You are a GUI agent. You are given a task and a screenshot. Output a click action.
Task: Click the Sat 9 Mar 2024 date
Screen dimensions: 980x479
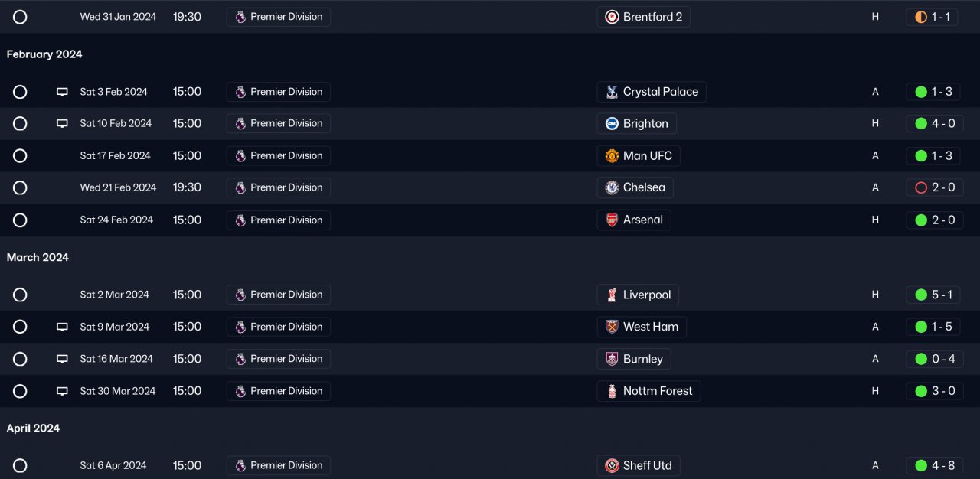pyautogui.click(x=115, y=327)
